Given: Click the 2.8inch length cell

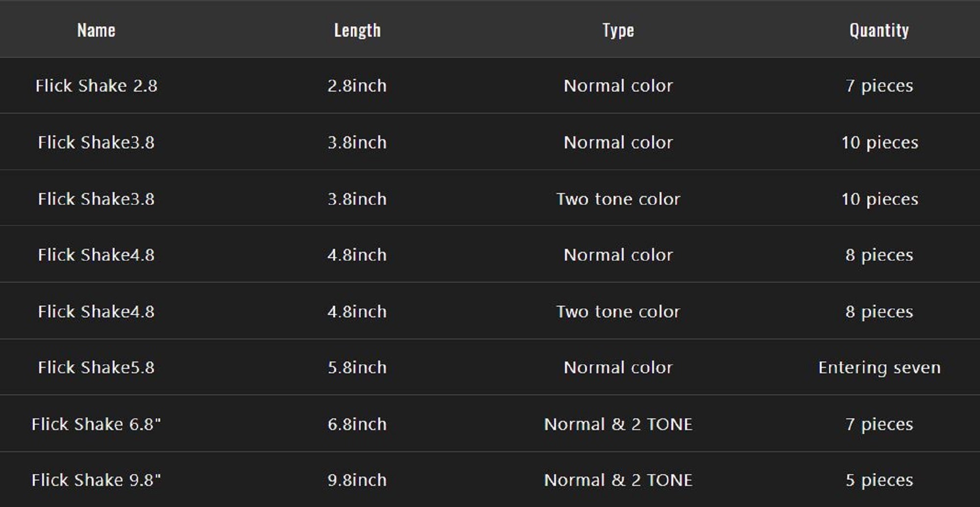Looking at the screenshot, I should (x=357, y=86).
